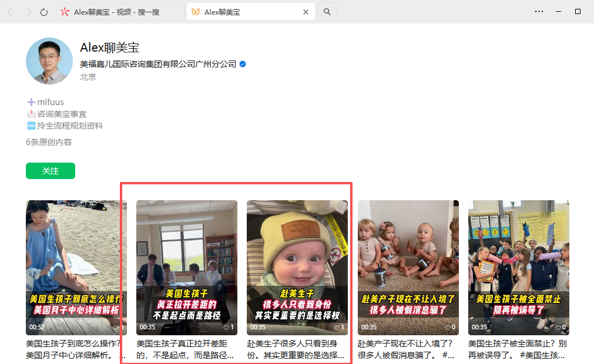The width and height of the screenshot is (594, 364).
Task: Open the search magnifier in tab bar
Action: coord(327,12)
